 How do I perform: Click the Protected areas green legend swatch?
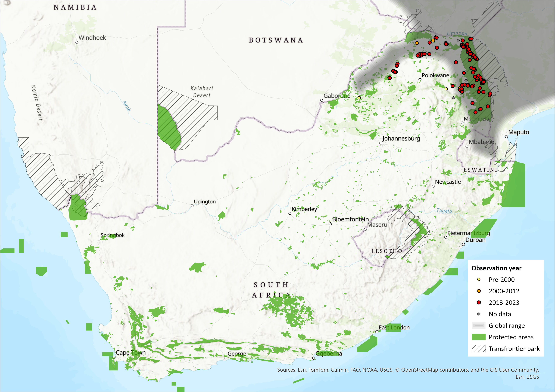(x=479, y=337)
